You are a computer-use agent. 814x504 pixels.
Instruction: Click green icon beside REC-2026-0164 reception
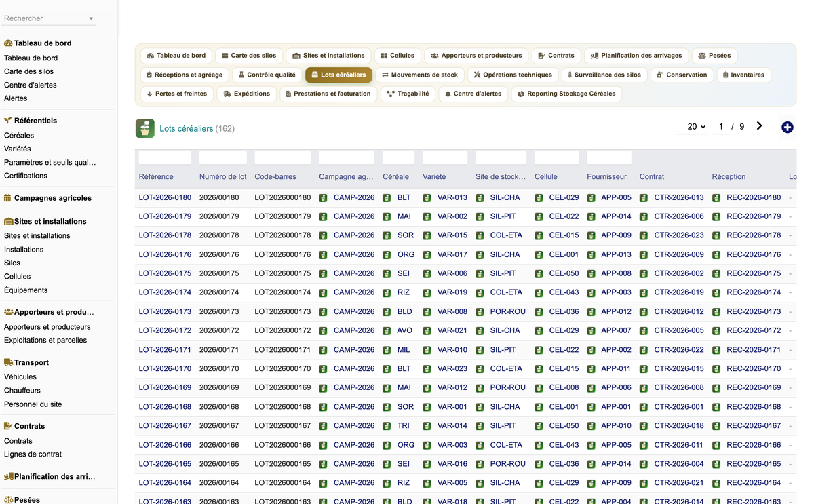pos(716,483)
